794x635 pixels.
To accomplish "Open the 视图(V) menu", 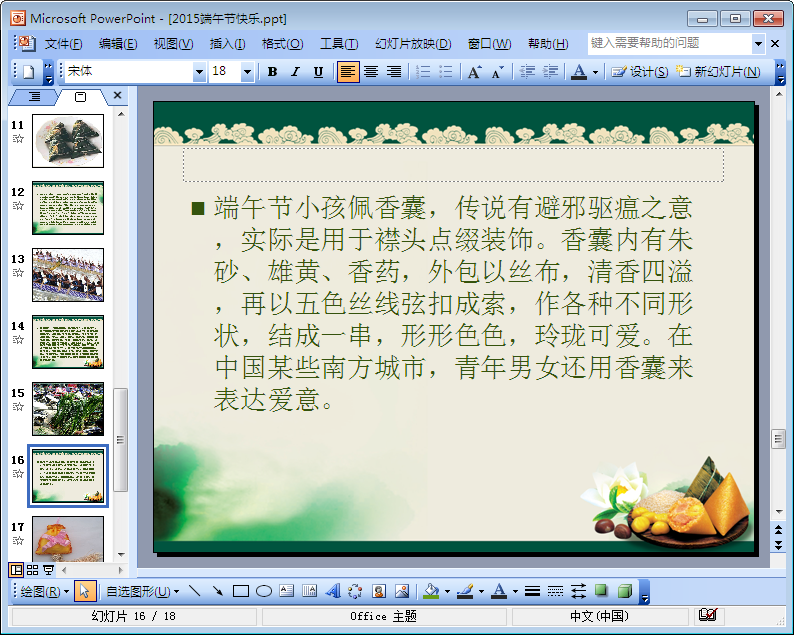I will [173, 44].
